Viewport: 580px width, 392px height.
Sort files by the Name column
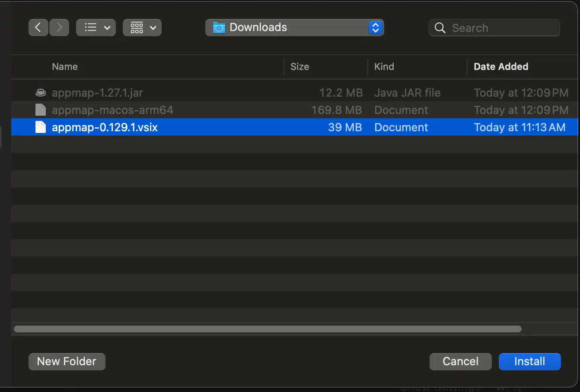[x=65, y=66]
